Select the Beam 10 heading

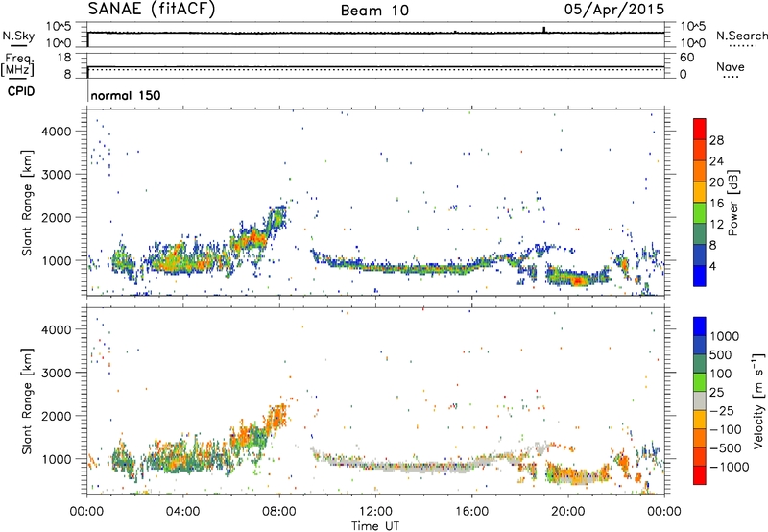point(374,11)
